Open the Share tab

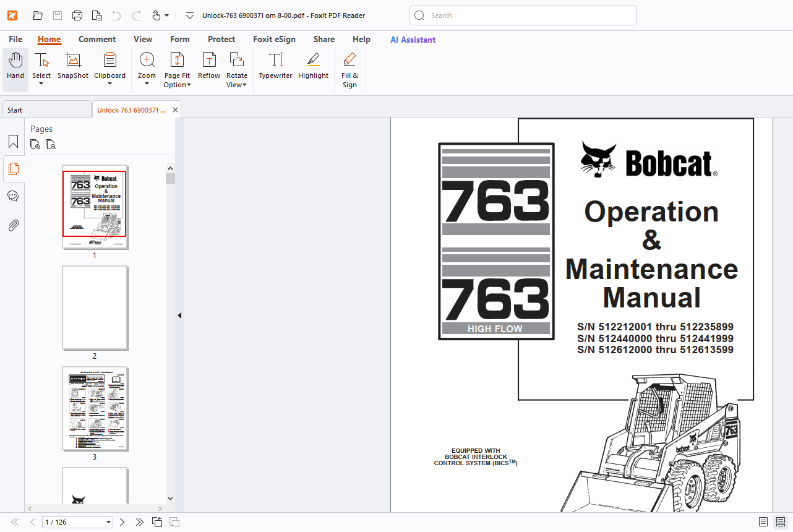(x=324, y=39)
